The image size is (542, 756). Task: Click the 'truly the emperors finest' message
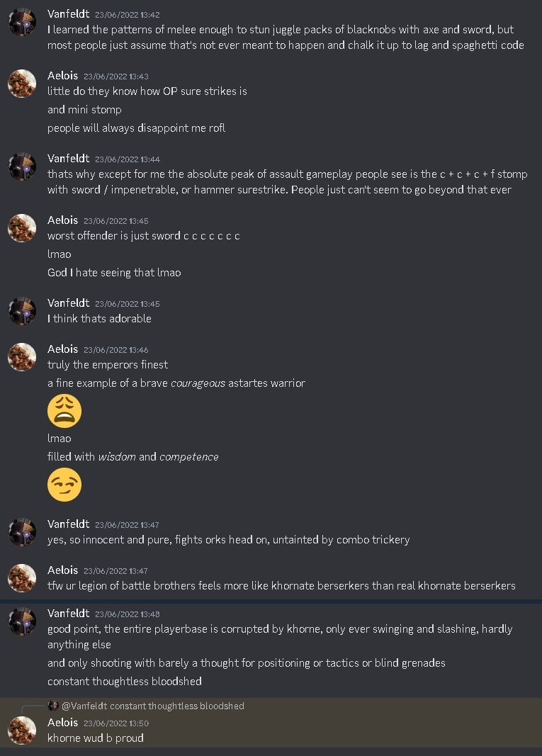108,365
